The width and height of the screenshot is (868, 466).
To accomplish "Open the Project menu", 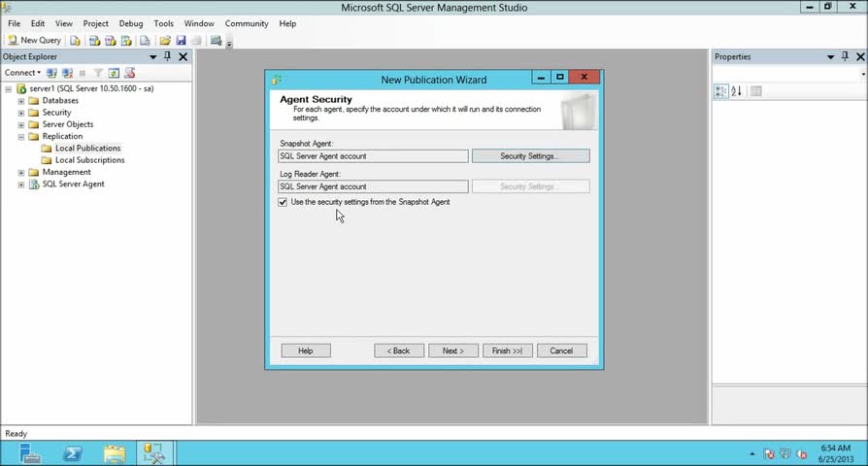I will click(x=96, y=24).
